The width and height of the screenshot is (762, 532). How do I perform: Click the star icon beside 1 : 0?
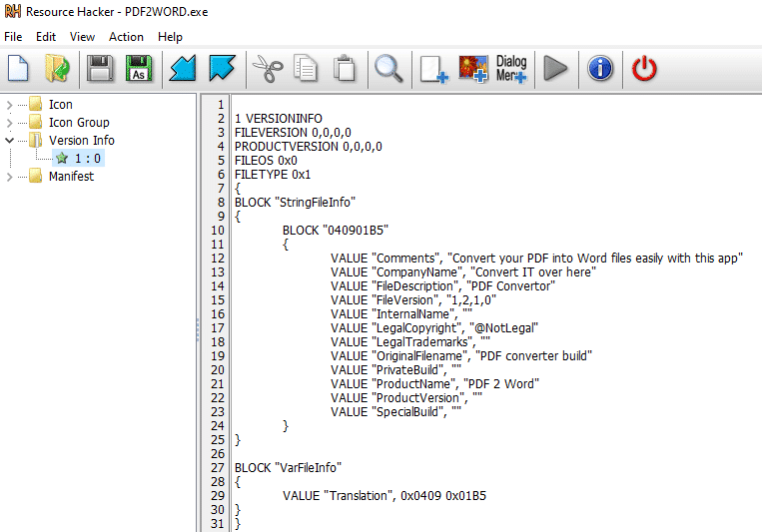tap(62, 158)
